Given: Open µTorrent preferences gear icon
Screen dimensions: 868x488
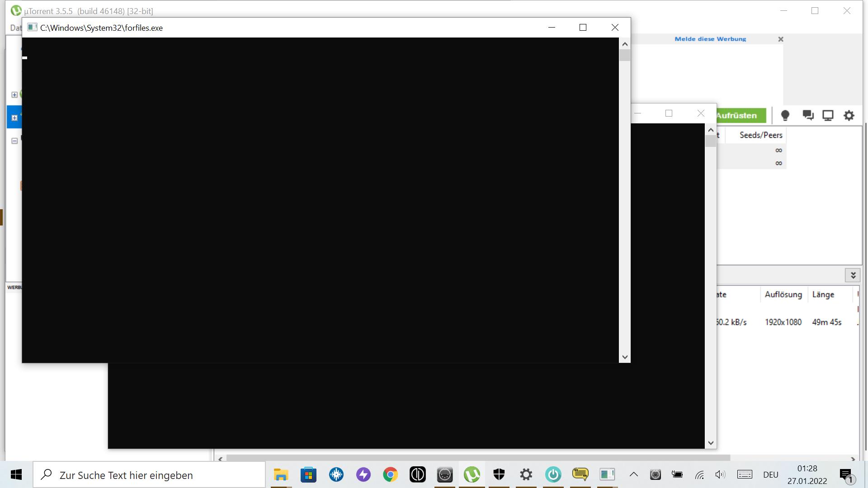Looking at the screenshot, I should coord(849,116).
